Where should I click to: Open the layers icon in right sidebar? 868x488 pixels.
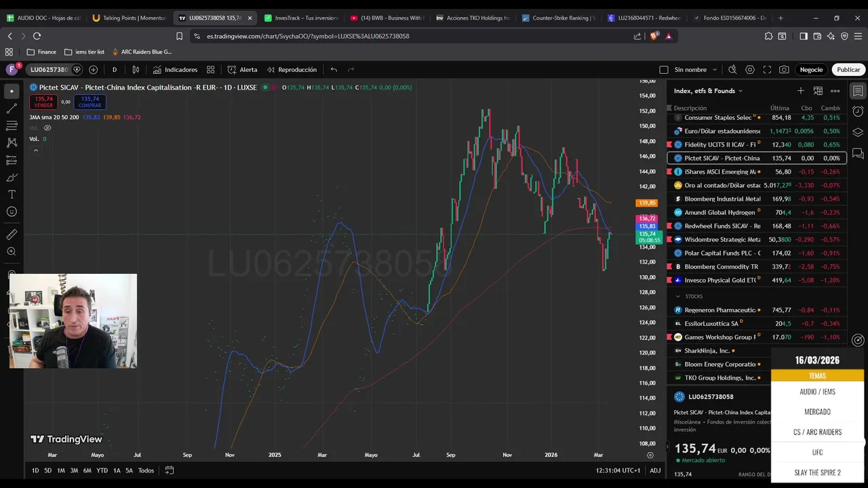(858, 132)
